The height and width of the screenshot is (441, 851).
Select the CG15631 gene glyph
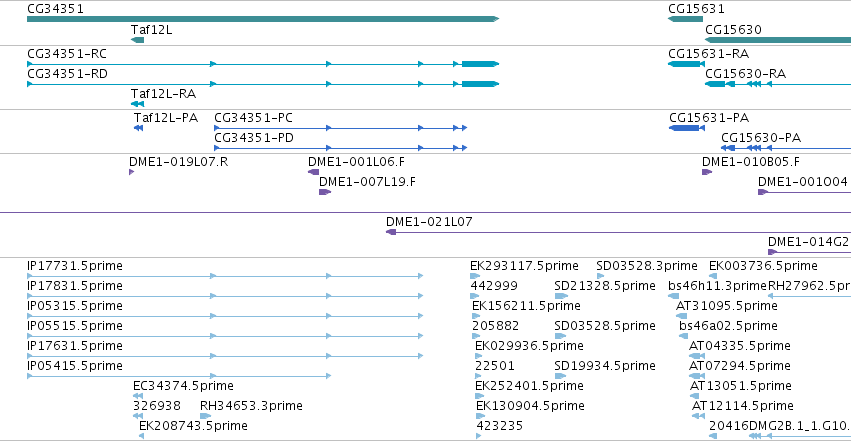685,19
